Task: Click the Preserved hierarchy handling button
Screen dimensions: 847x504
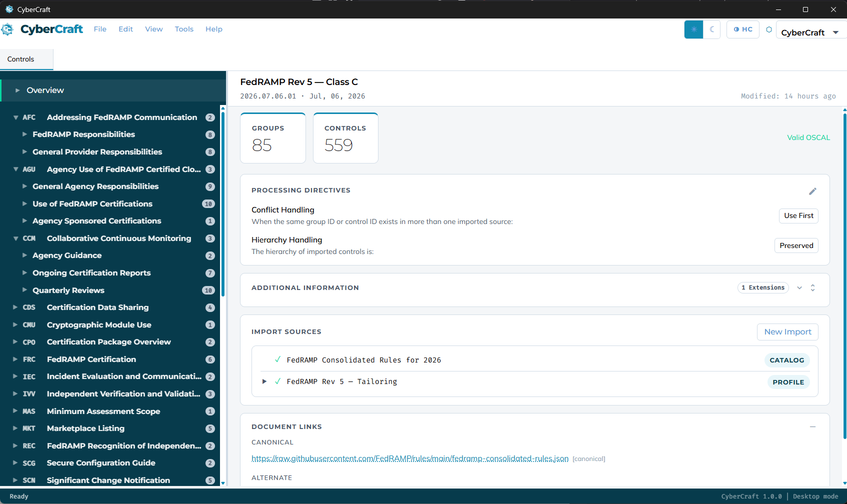Action: click(796, 245)
